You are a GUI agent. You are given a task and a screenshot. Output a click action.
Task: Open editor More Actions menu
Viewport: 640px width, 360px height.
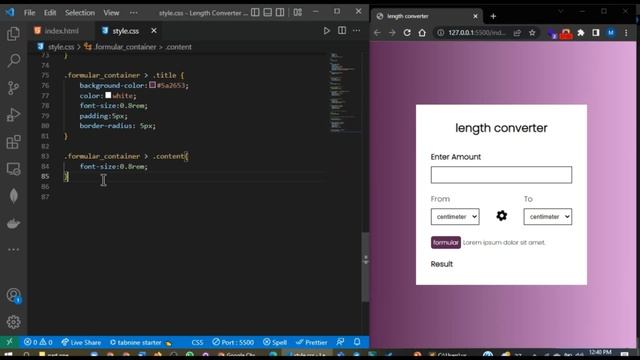pyautogui.click(x=357, y=31)
